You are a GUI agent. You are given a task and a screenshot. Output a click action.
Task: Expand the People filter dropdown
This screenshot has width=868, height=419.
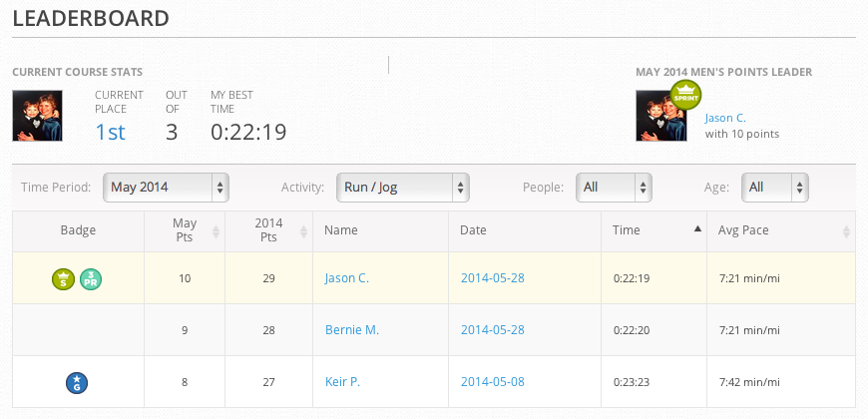point(615,187)
